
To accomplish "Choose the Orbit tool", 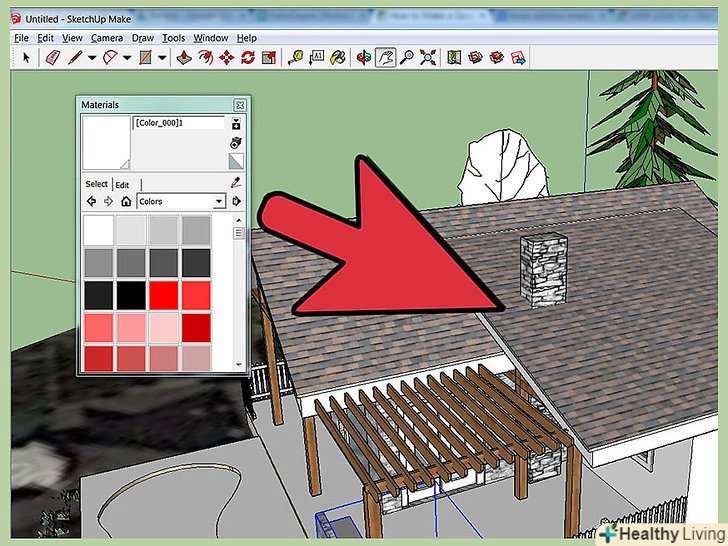I will [x=364, y=58].
